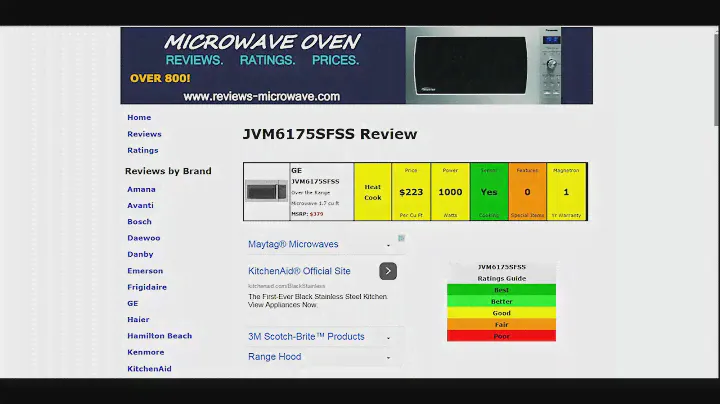
Task: Click the green Best rating swatch
Action: [501, 290]
